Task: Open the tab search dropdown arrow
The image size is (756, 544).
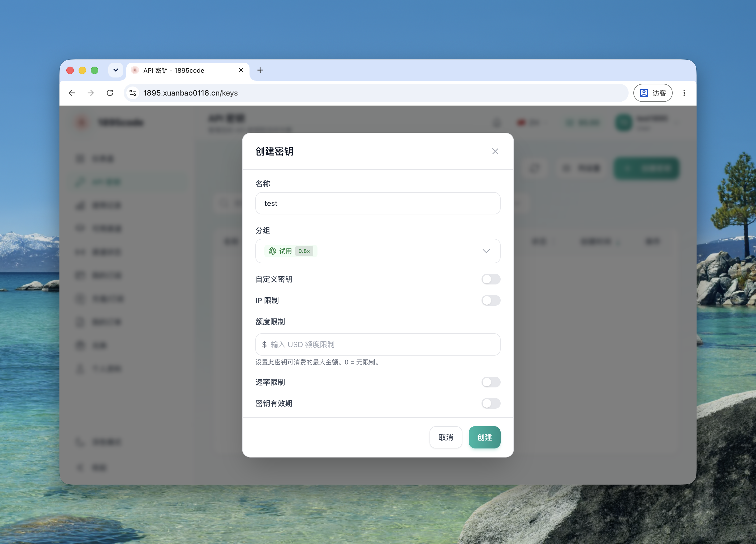Action: 116,70
